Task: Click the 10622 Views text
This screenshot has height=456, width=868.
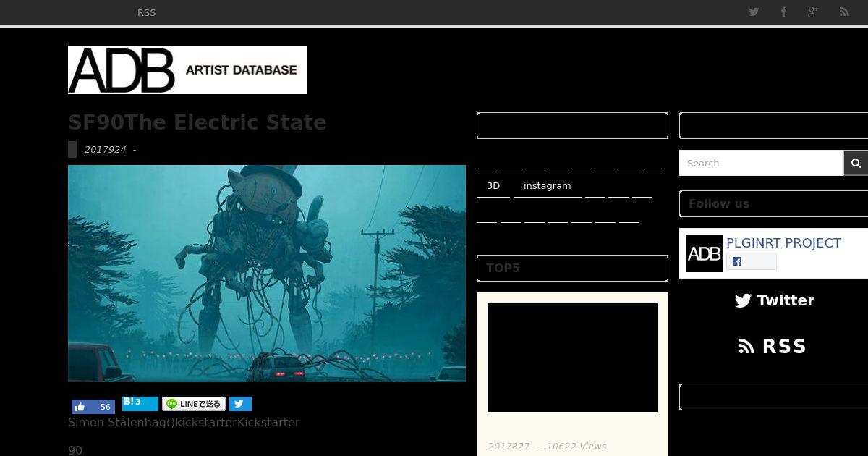Action: pyautogui.click(x=576, y=447)
